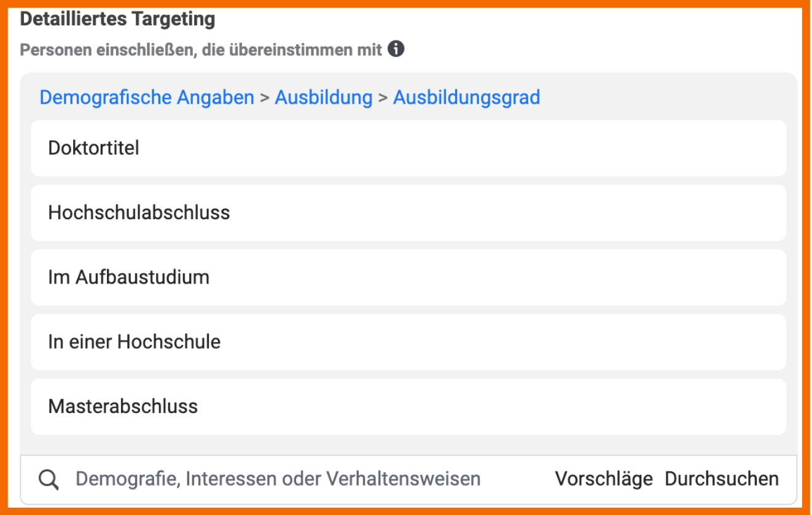
Task: Click the 'Durchsuchen' browse button
Action: 722,479
